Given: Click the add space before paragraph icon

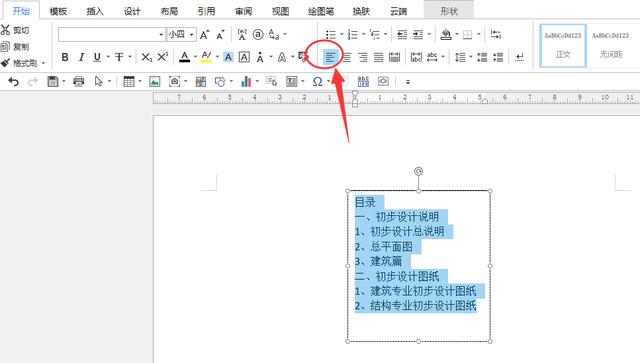Looking at the screenshot, I should [x=482, y=57].
